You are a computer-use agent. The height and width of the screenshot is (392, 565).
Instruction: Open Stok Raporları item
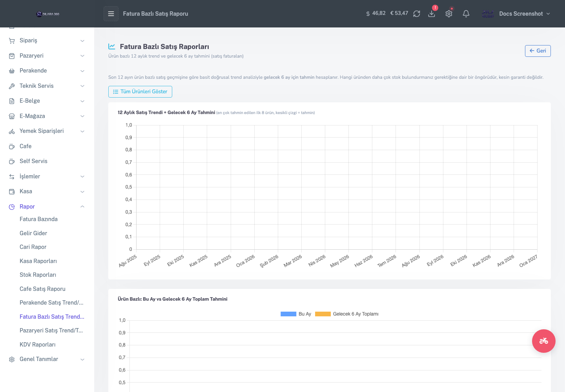(x=38, y=275)
